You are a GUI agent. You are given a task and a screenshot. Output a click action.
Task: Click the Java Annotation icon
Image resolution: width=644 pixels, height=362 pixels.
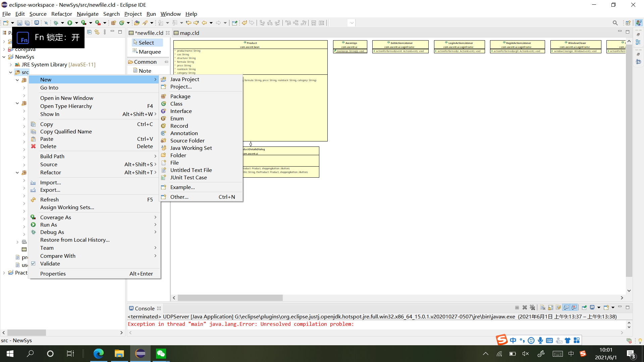click(164, 133)
